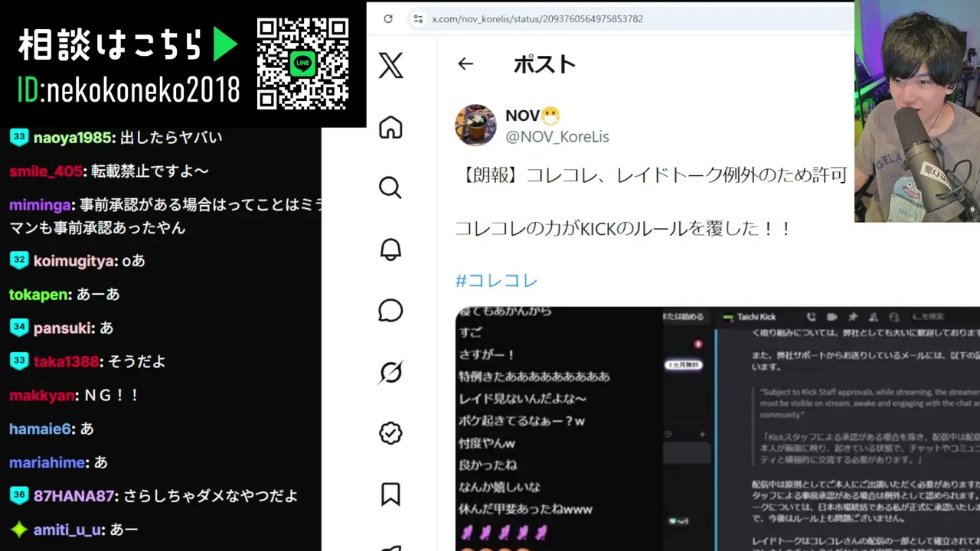Click chat message 転載禁止ですよ〜

pos(149,171)
